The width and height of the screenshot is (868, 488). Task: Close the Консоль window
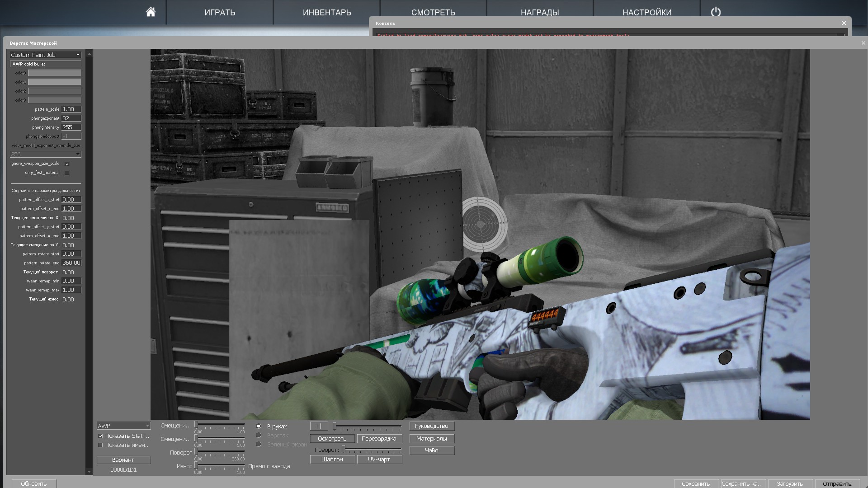(844, 23)
